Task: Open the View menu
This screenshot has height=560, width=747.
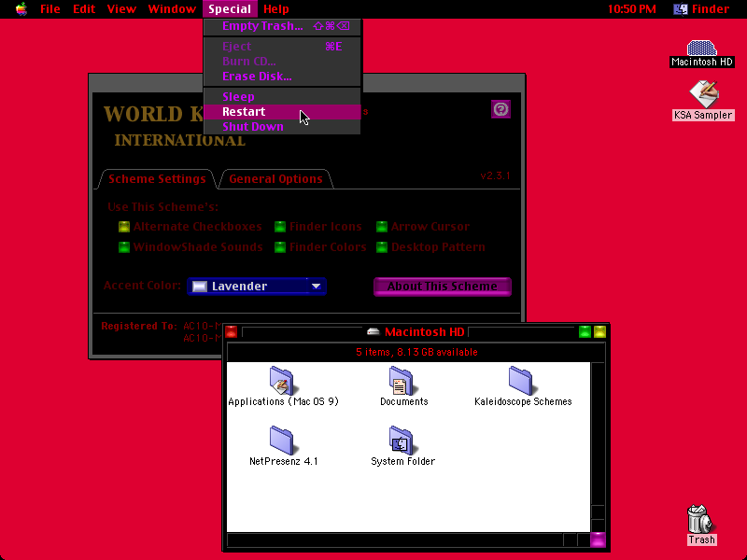Action: (x=121, y=9)
